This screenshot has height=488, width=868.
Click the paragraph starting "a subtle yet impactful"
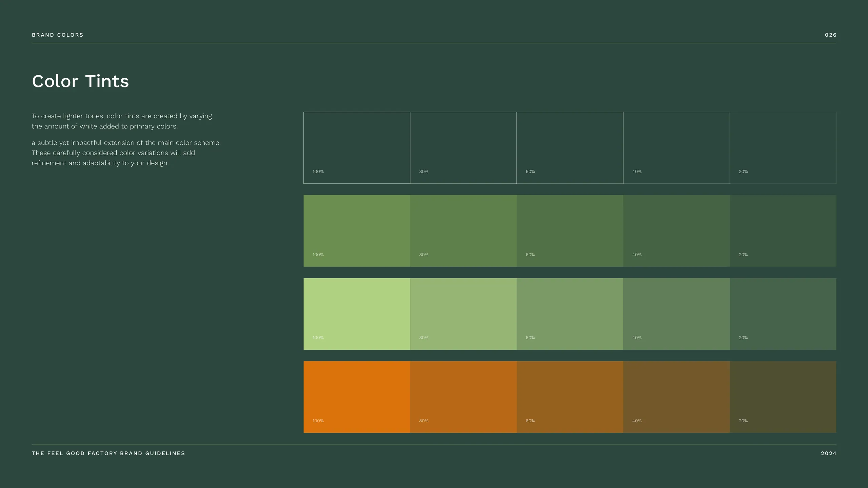pos(126,153)
